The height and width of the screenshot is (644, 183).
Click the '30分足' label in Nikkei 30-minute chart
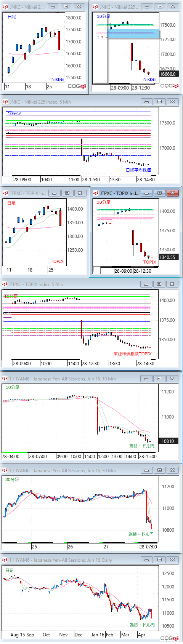click(103, 16)
